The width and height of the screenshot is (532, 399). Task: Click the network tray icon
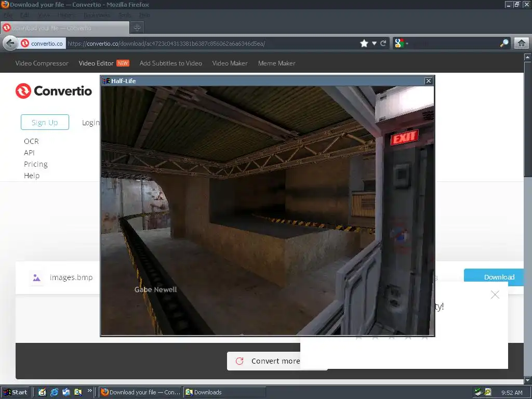tap(478, 393)
